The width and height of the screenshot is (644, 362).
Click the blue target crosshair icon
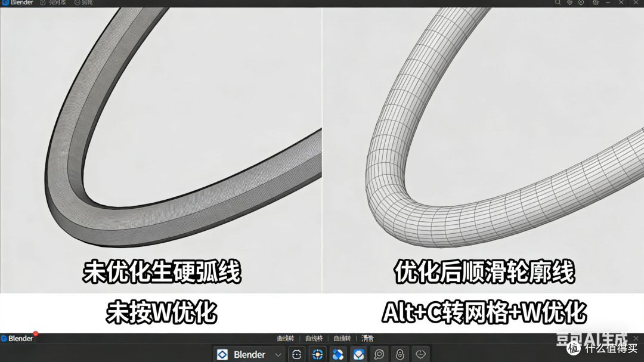point(317,354)
